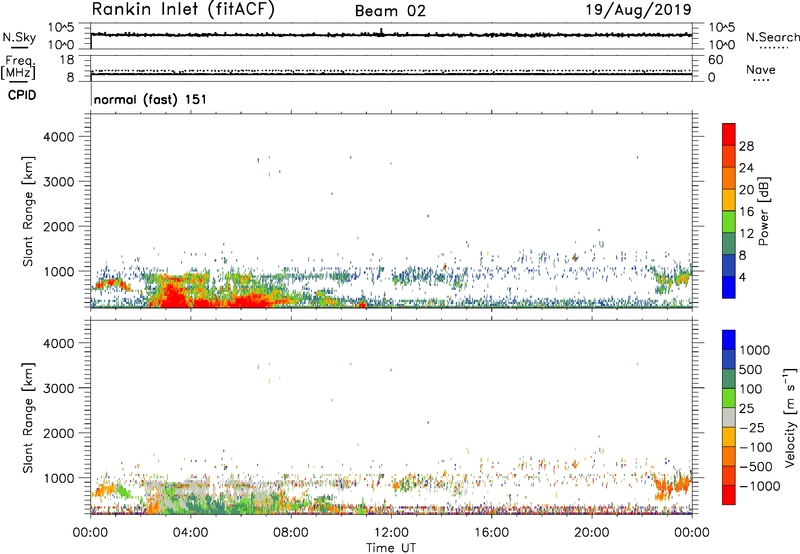Click the '04:00' time tick label

point(190,533)
